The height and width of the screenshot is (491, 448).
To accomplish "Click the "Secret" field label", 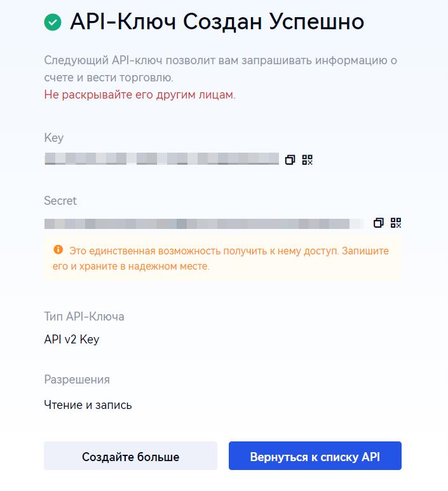I will pyautogui.click(x=60, y=201).
